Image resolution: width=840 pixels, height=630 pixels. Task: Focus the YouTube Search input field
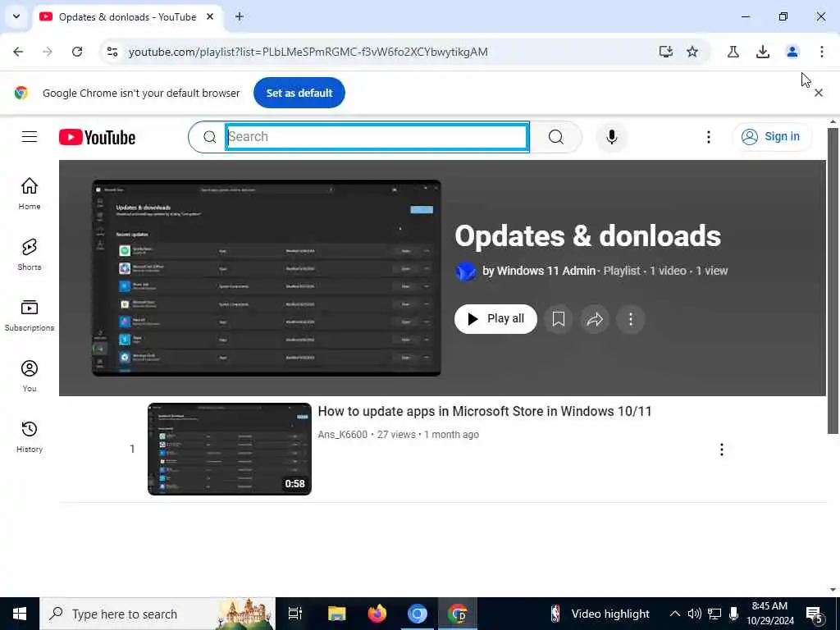[x=377, y=137]
